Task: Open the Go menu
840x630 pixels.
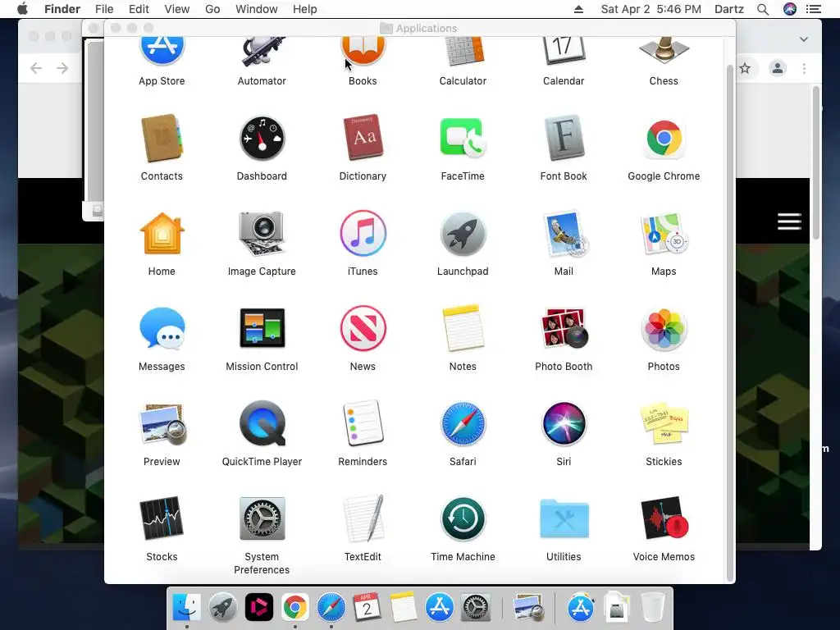Action: [212, 9]
